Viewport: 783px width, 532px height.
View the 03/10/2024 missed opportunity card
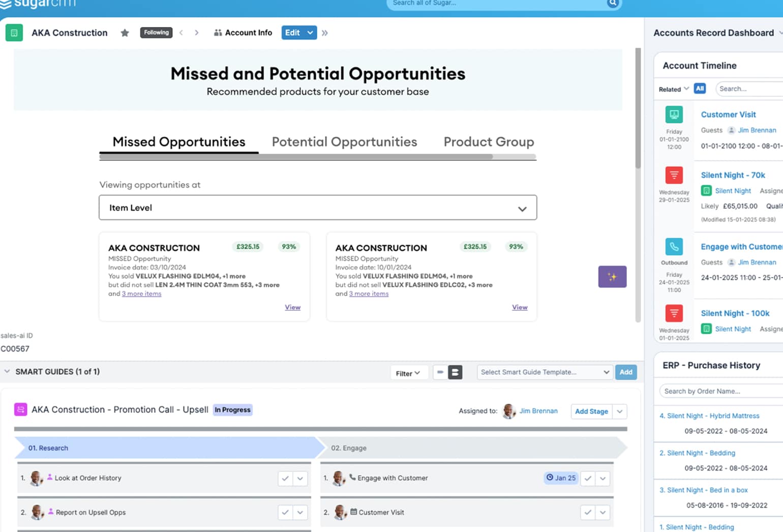[x=292, y=307]
